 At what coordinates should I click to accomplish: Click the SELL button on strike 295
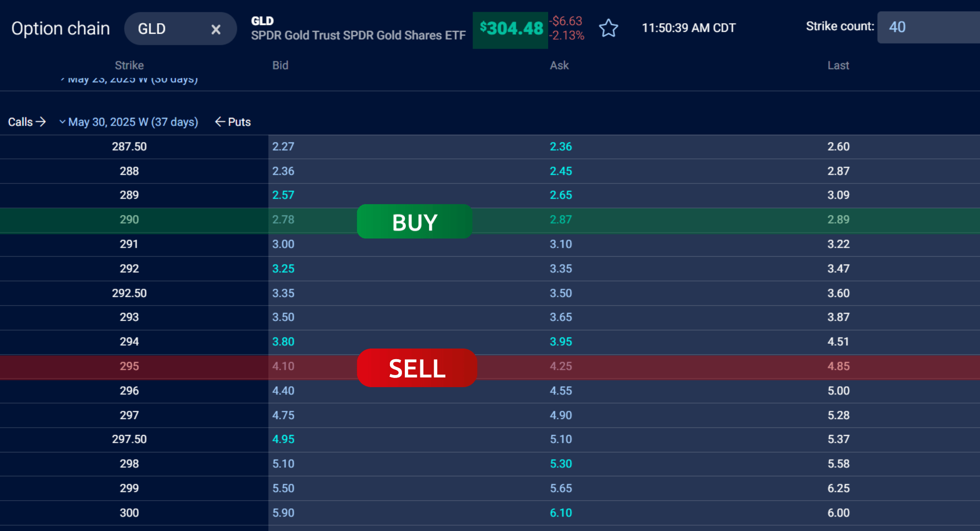tap(417, 368)
